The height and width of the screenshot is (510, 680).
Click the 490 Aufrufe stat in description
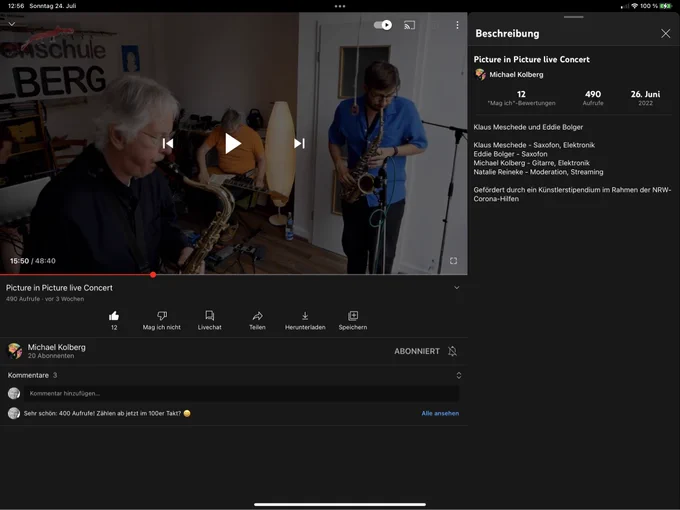pyautogui.click(x=593, y=98)
